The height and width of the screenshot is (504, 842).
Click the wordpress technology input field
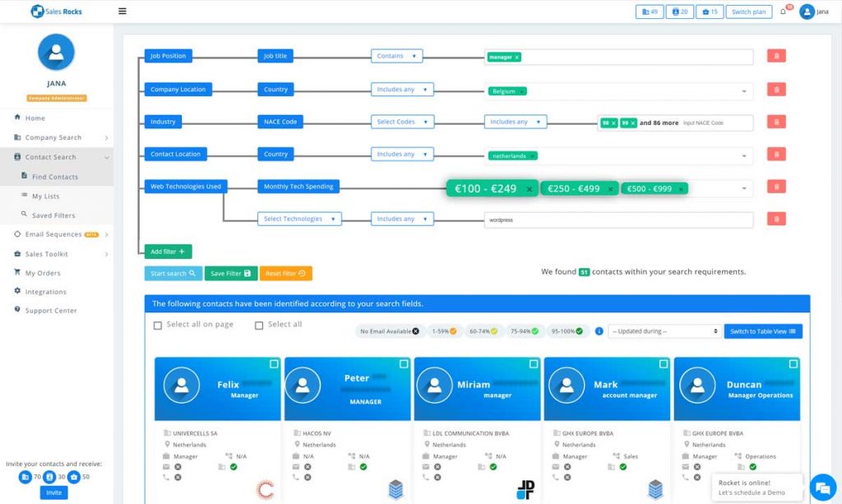click(618, 220)
